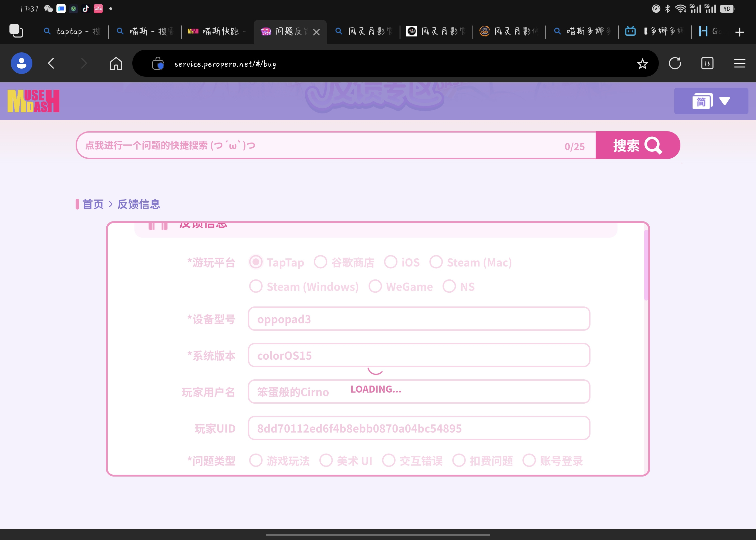Edit the 系统版本 field with colorOS15
756x540 pixels.
point(419,355)
